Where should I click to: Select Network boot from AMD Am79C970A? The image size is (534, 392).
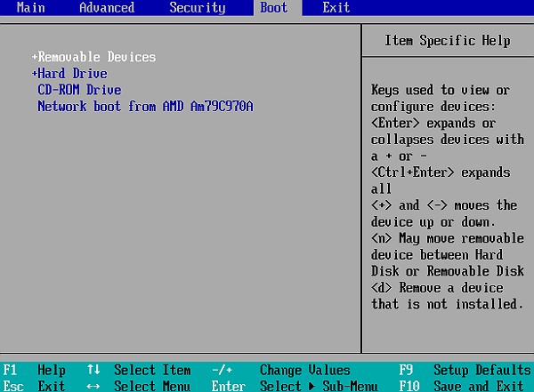tap(145, 106)
